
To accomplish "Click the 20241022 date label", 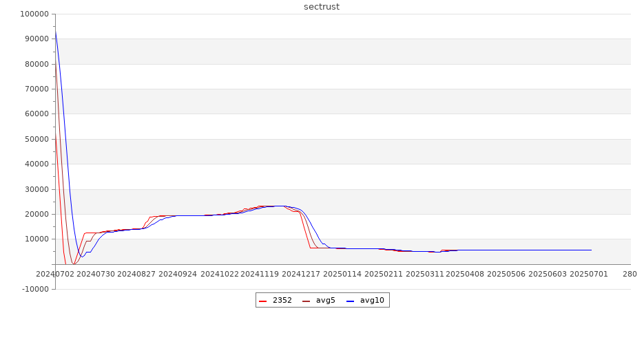I will [x=219, y=274].
